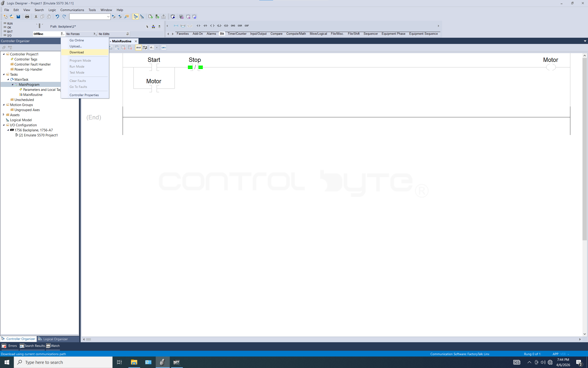Insert an Output Energize (OTE) coil
The height and width of the screenshot is (368, 588).
212,26
